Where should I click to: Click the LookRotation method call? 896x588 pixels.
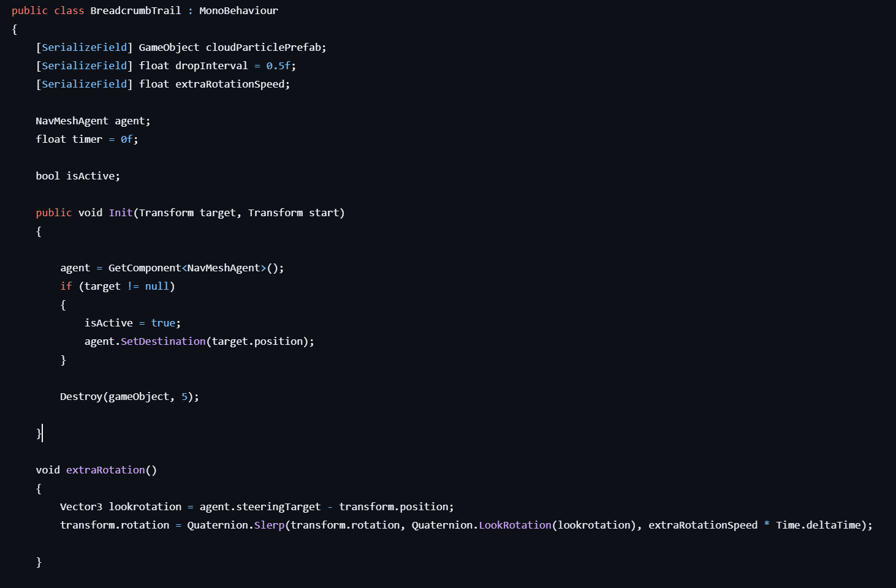(x=515, y=525)
